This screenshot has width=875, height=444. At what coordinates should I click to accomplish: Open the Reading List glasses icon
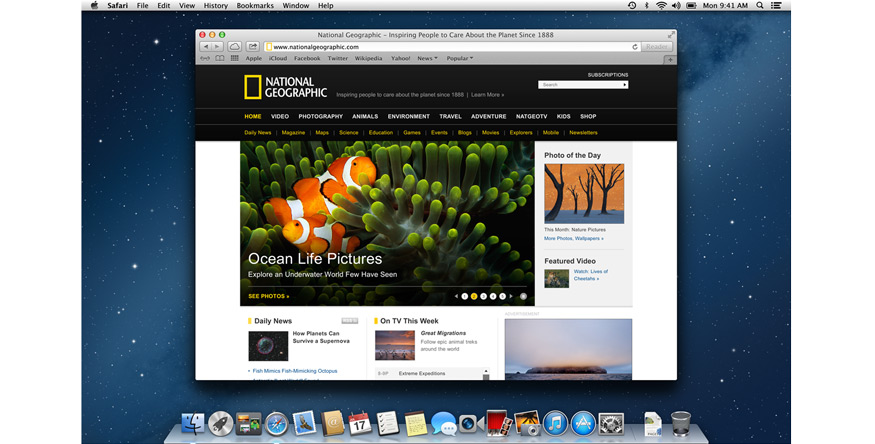204,58
